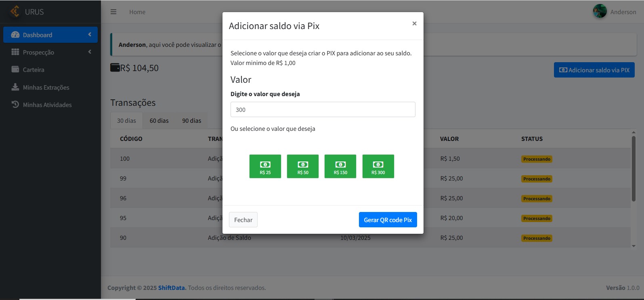The image size is (644, 300).
Task: Open Minhas Atividades history
Action: (47, 105)
